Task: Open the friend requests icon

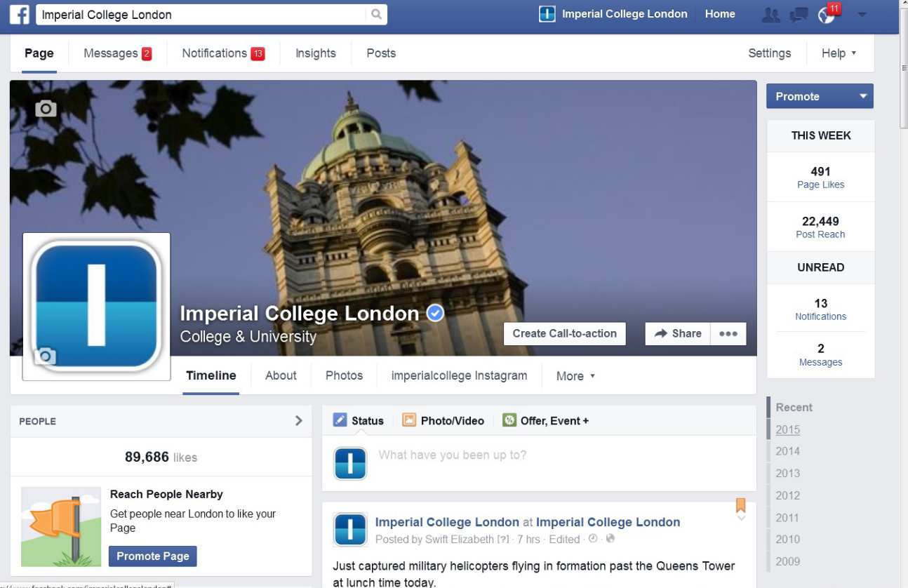Action: (x=770, y=15)
